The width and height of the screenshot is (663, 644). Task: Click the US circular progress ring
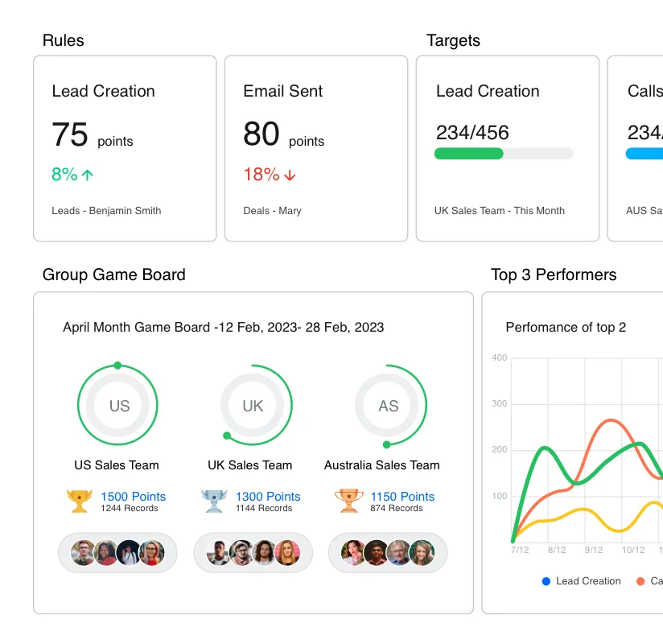(x=118, y=406)
